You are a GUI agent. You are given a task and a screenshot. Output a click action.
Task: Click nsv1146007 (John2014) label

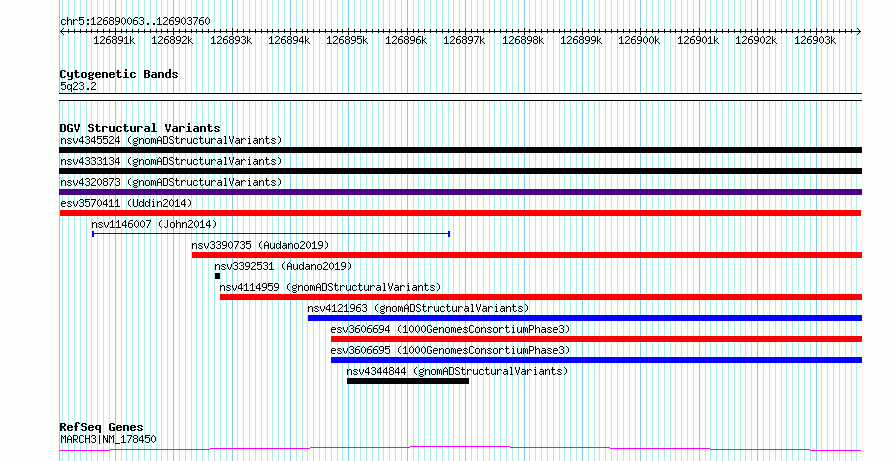coord(154,224)
